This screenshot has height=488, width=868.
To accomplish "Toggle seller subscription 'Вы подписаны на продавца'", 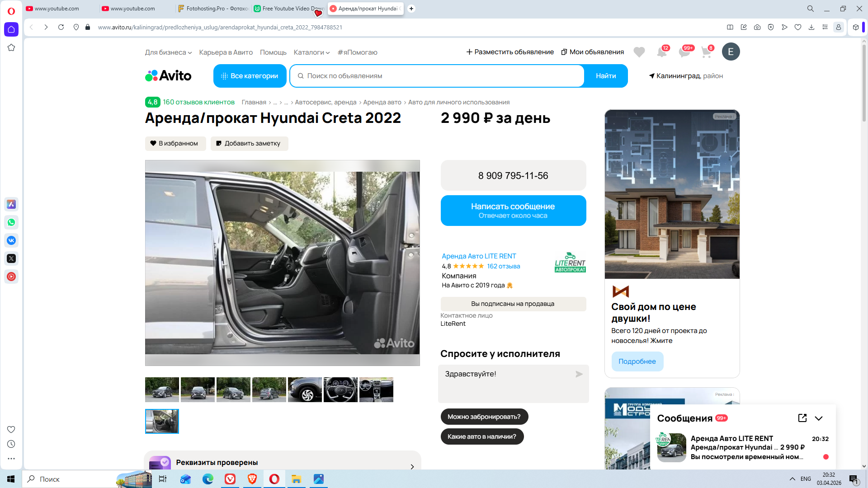I will point(513,304).
